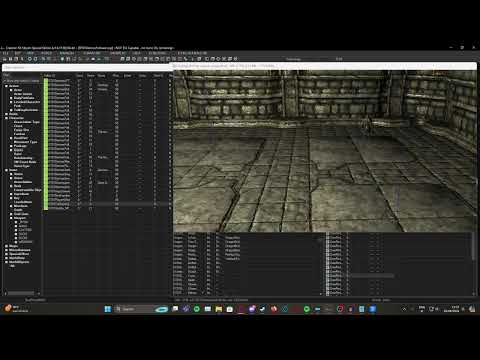This screenshot has width=480, height=360.
Task: Open the View menu
Action: 30,53
